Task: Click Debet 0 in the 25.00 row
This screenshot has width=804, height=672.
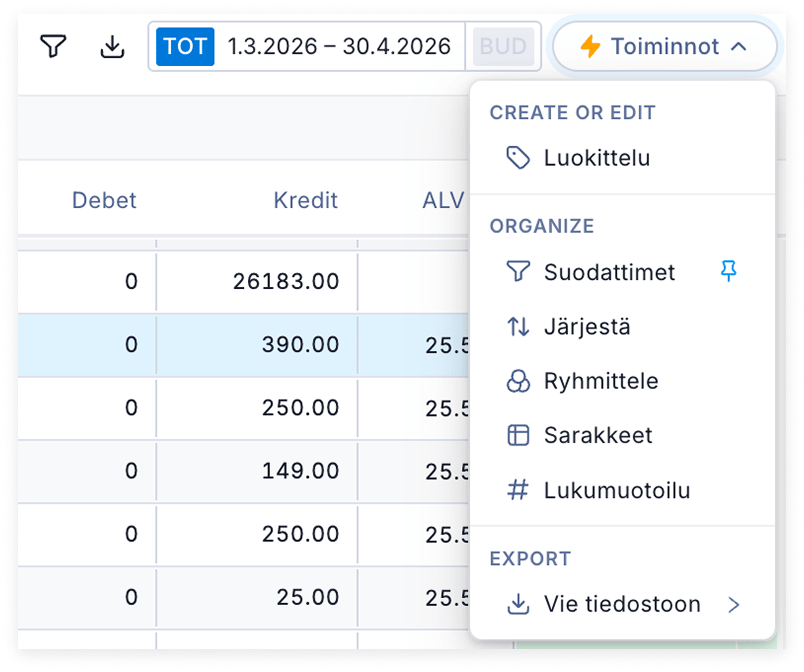Action: coord(87,598)
